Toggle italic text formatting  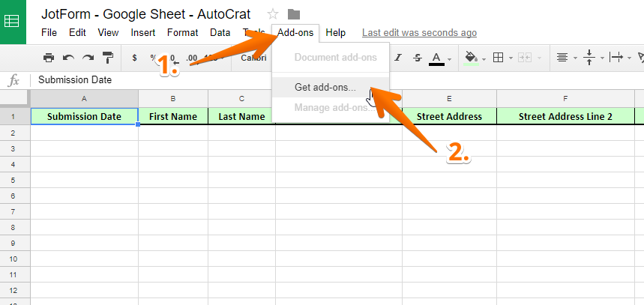point(397,58)
